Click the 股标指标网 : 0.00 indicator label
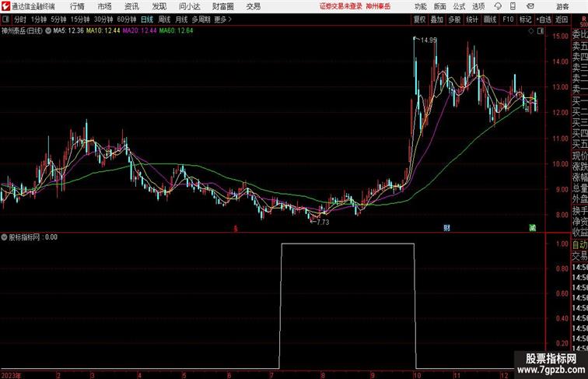This screenshot has width=588, height=379. 33,237
